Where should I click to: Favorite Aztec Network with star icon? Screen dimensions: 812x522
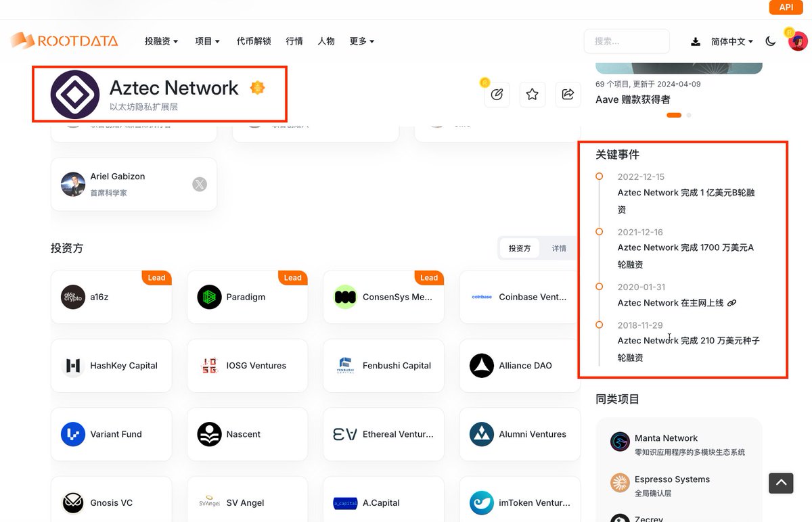pyautogui.click(x=533, y=94)
